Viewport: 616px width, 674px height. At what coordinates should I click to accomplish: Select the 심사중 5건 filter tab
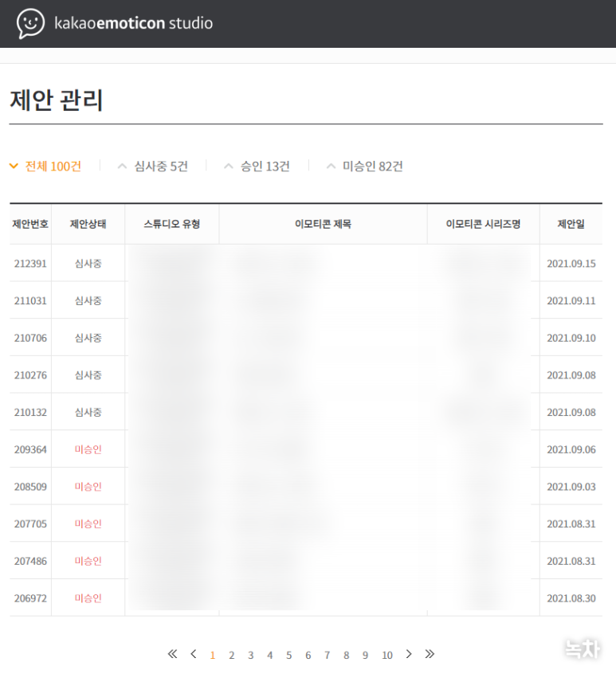pyautogui.click(x=161, y=167)
